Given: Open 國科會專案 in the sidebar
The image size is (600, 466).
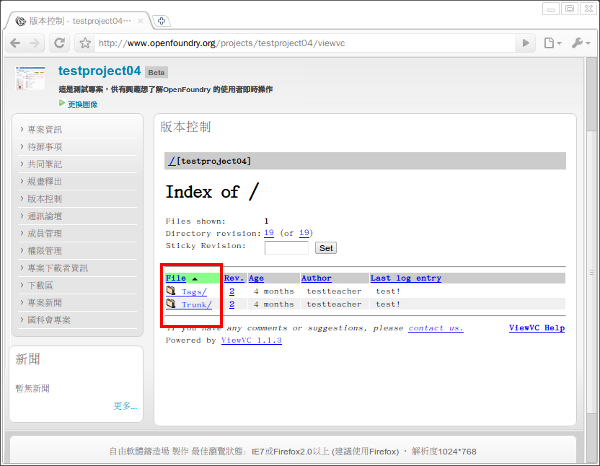Looking at the screenshot, I should point(49,320).
